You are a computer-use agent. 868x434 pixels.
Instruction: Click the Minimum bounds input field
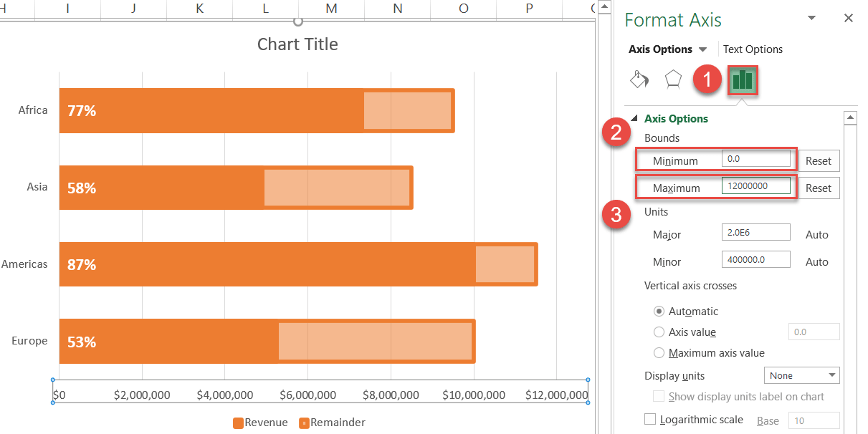(x=755, y=159)
